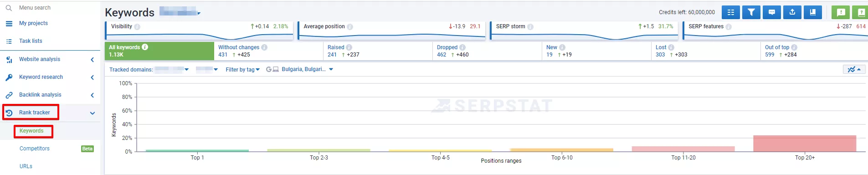Toggle the chart collapse button
The height and width of the screenshot is (175, 868).
point(854,69)
